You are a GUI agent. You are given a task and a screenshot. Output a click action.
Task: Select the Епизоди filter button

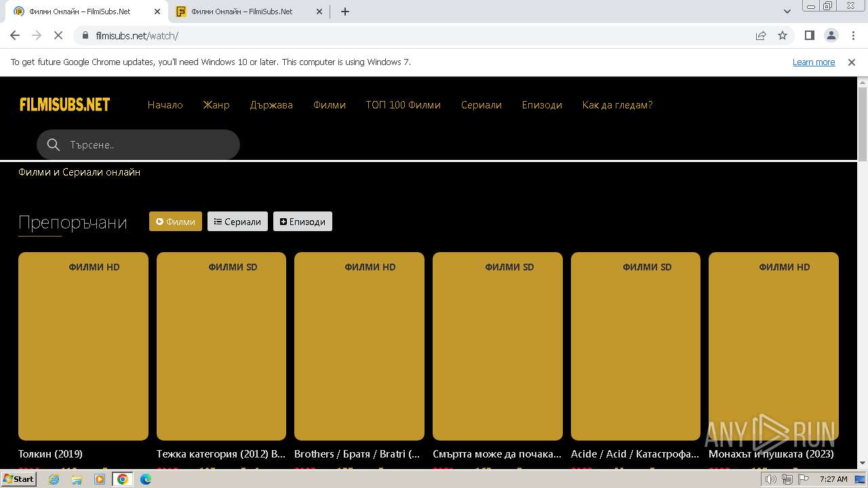click(x=302, y=222)
